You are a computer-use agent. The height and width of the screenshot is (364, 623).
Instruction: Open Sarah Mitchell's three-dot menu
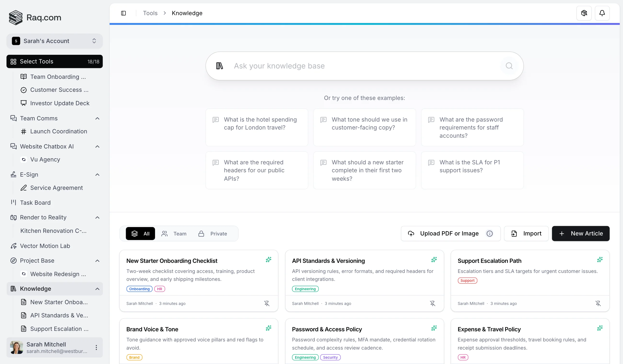coord(96,347)
